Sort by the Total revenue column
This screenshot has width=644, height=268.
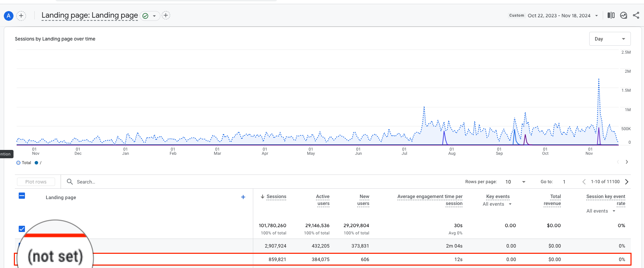[x=553, y=200]
